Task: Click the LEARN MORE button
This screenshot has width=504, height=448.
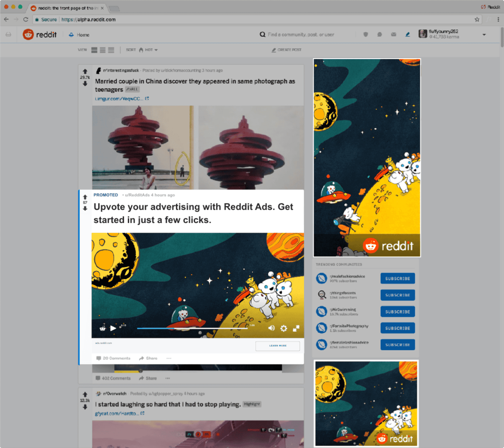Action: coord(278,346)
